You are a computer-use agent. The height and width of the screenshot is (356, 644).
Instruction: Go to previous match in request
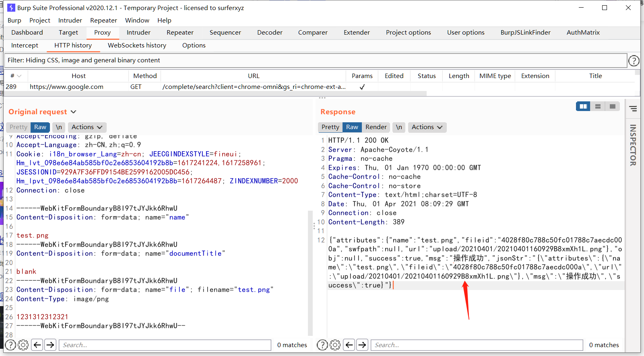37,345
